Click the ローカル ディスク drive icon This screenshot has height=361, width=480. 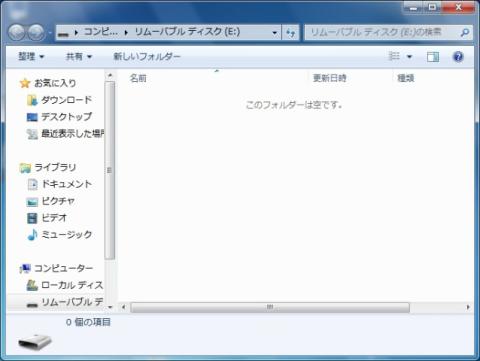click(32, 285)
